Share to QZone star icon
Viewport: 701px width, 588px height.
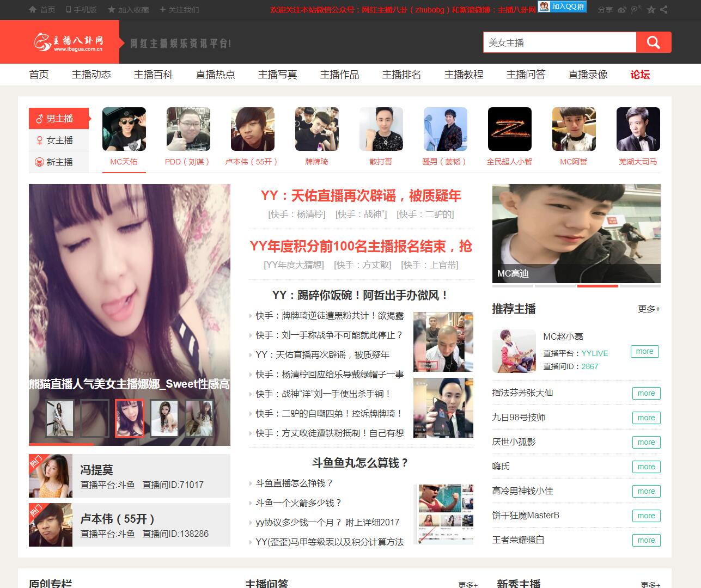[x=651, y=10]
